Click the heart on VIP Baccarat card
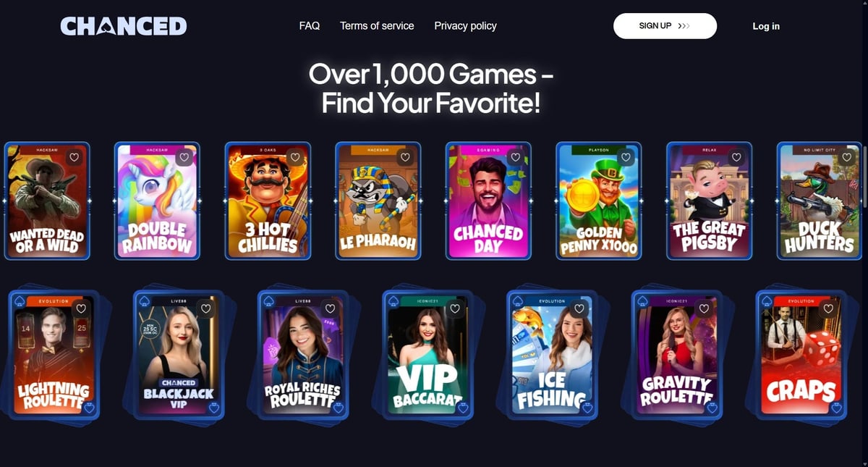Screen dimensions: 868x467 coord(454,308)
